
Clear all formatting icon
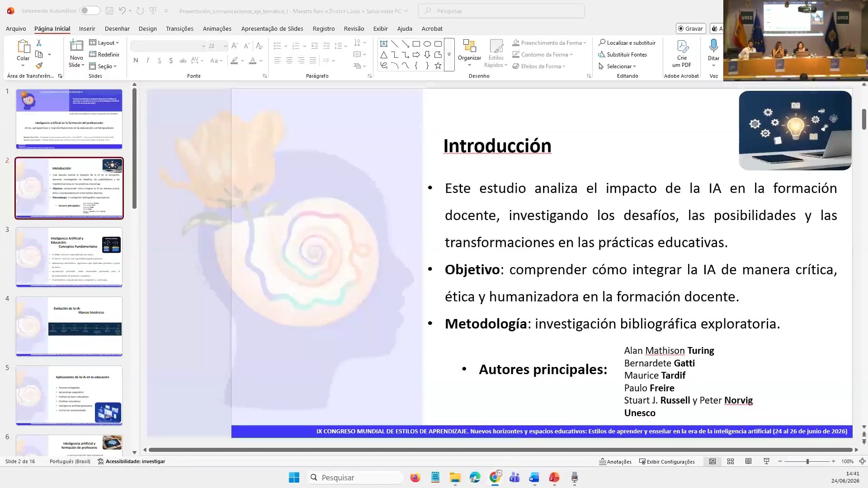(x=259, y=46)
